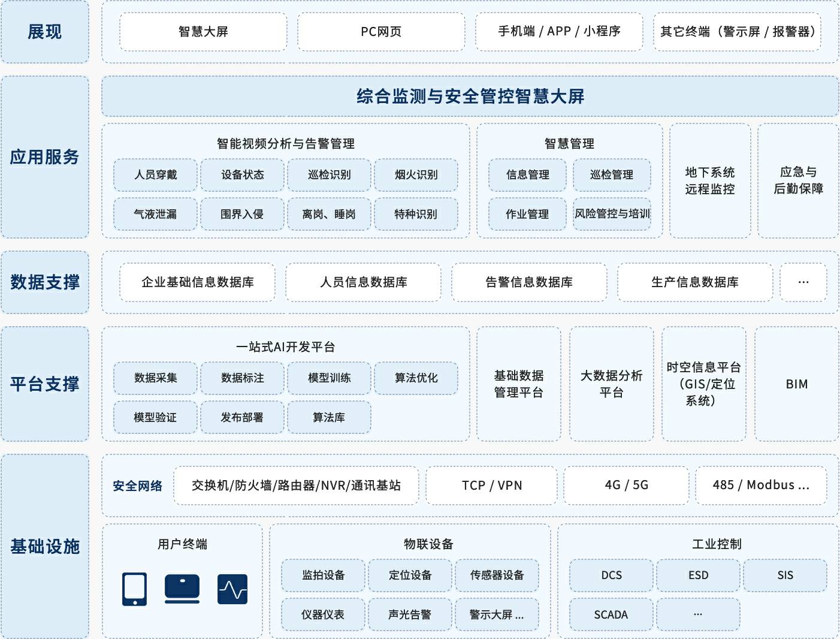Choose the 烟火识别 module
This screenshot has width=840, height=639.
(416, 175)
